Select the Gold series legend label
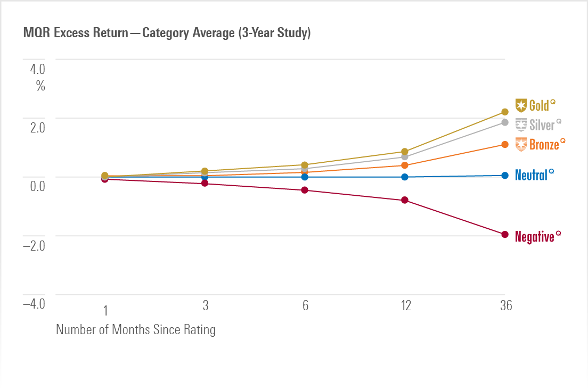The image size is (588, 390). pyautogui.click(x=539, y=105)
